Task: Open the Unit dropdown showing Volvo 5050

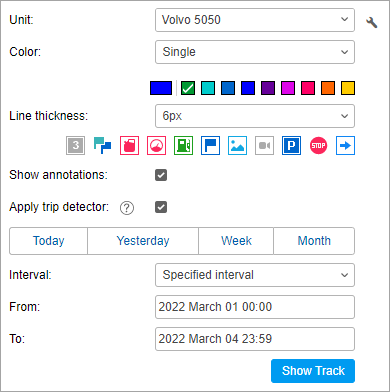Action: [x=255, y=20]
